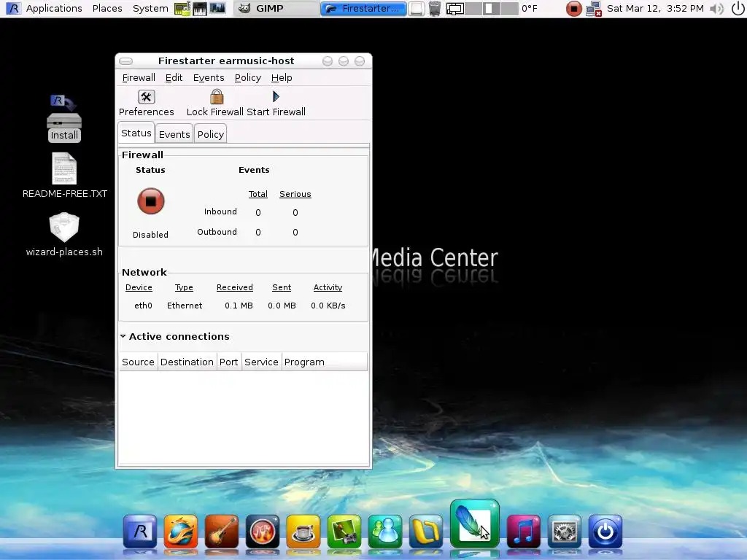747x560 pixels.
Task: Click the power icon in top panel
Action: (x=738, y=9)
